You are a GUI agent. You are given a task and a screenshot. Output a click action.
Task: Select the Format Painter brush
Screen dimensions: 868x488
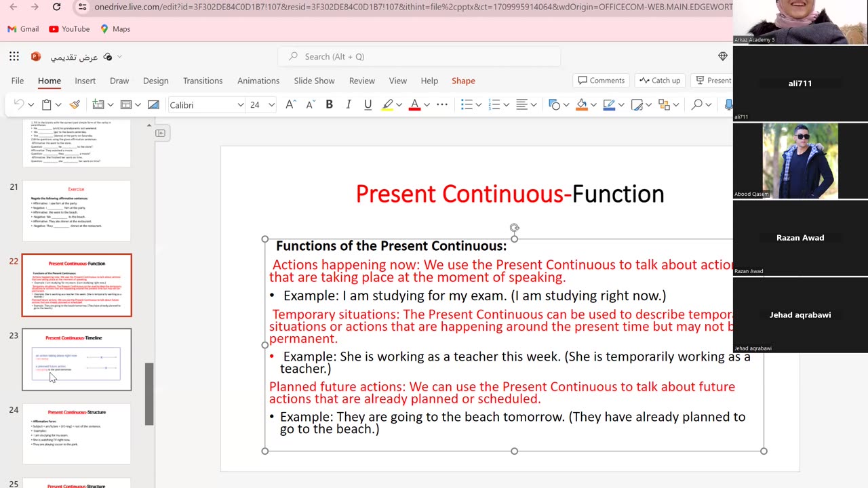(x=75, y=104)
